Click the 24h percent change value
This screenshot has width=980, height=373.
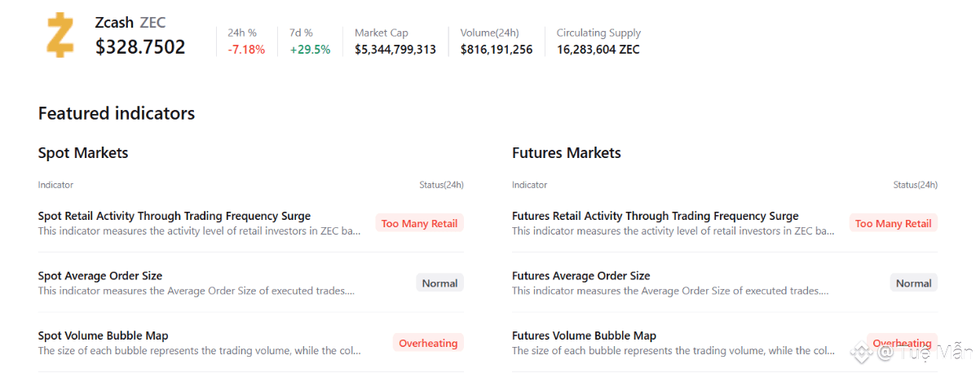pyautogui.click(x=246, y=50)
